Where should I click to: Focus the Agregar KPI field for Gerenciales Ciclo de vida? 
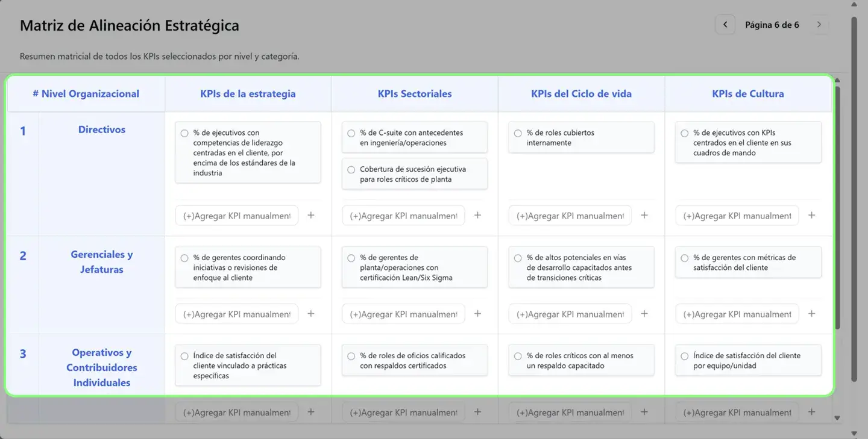(570, 314)
